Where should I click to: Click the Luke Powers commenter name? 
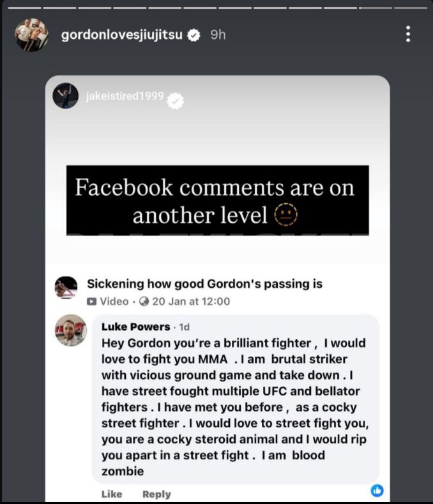[x=135, y=327]
